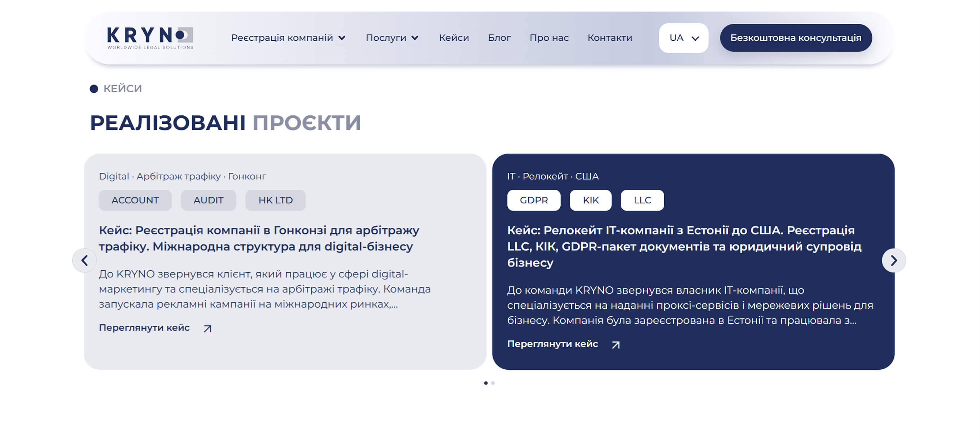The width and height of the screenshot is (980, 440).
Task: Click Digital · Арбітраж трафіку · Гонконг text
Action: point(183,176)
